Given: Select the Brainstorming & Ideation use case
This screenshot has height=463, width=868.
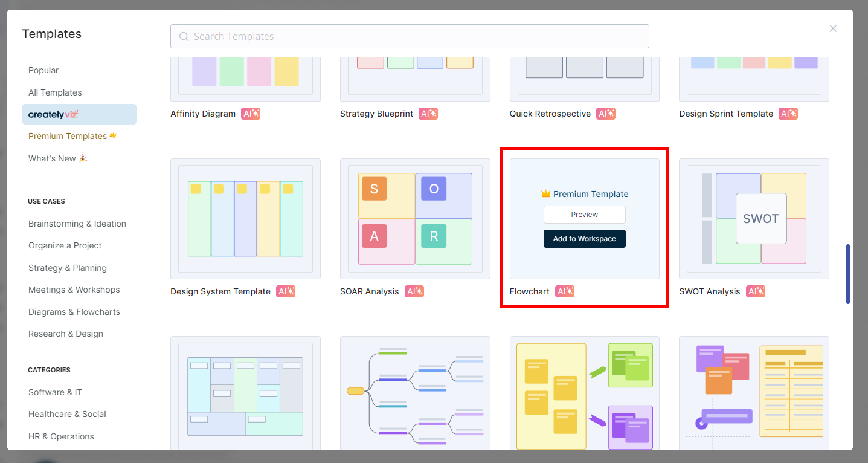Looking at the screenshot, I should (77, 224).
